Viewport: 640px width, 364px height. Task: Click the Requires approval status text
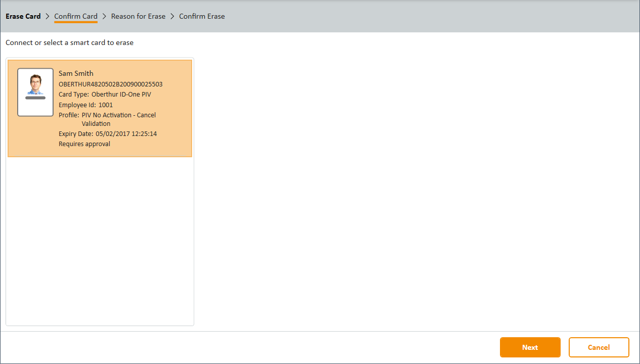pyautogui.click(x=84, y=144)
